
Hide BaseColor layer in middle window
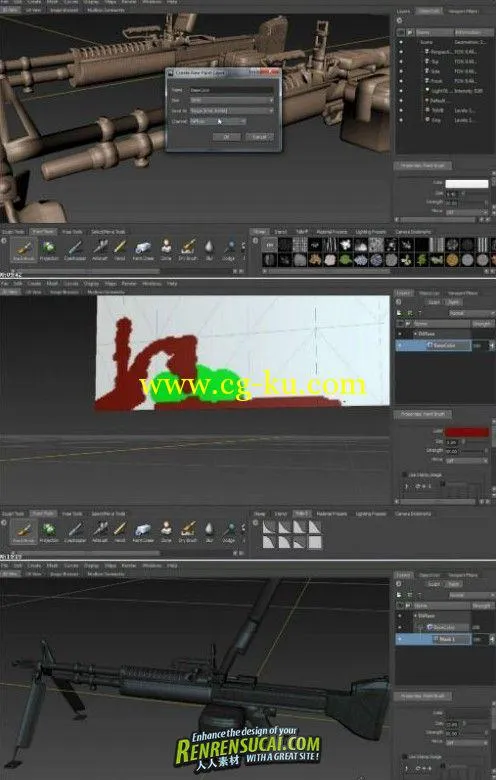[399, 345]
